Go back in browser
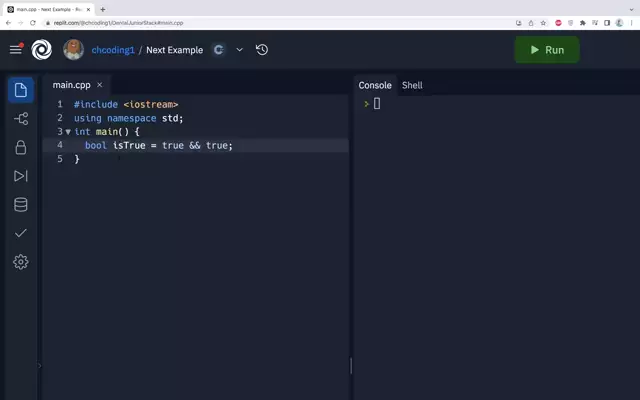Screen dimensions: 640x400 pos(9,23)
